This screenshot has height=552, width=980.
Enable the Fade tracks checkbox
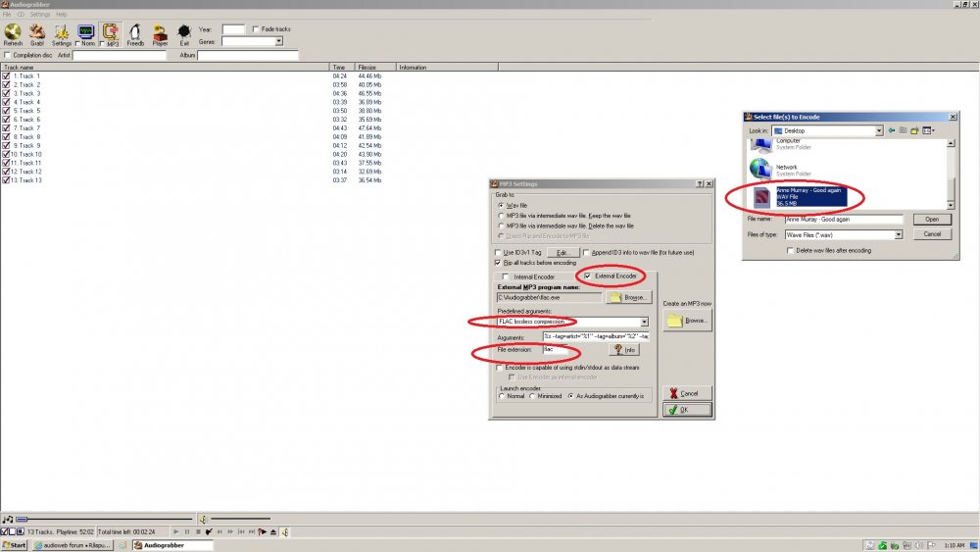point(256,28)
